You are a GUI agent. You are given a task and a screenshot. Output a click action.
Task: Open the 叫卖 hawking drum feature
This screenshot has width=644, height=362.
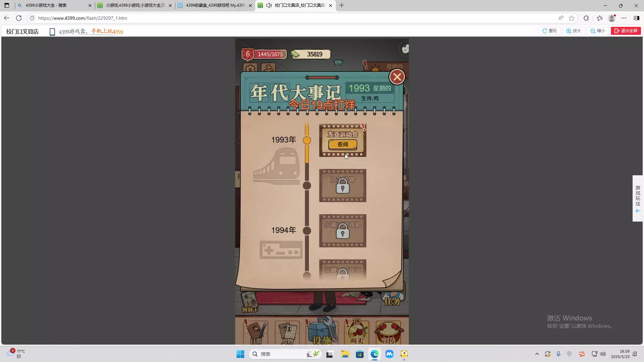pyautogui.click(x=357, y=332)
